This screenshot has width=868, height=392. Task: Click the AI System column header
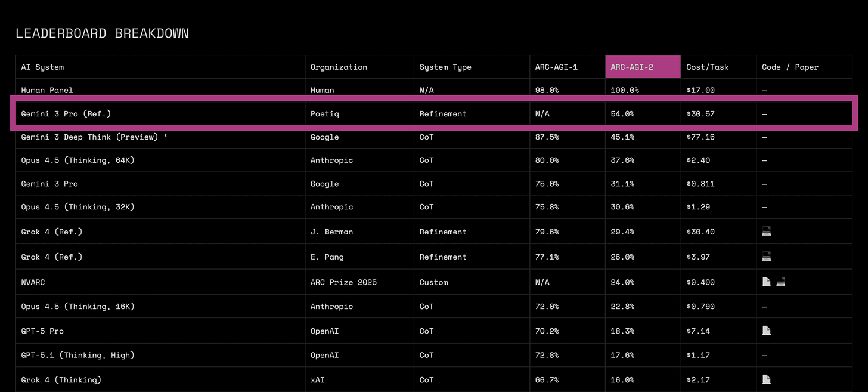pyautogui.click(x=41, y=67)
